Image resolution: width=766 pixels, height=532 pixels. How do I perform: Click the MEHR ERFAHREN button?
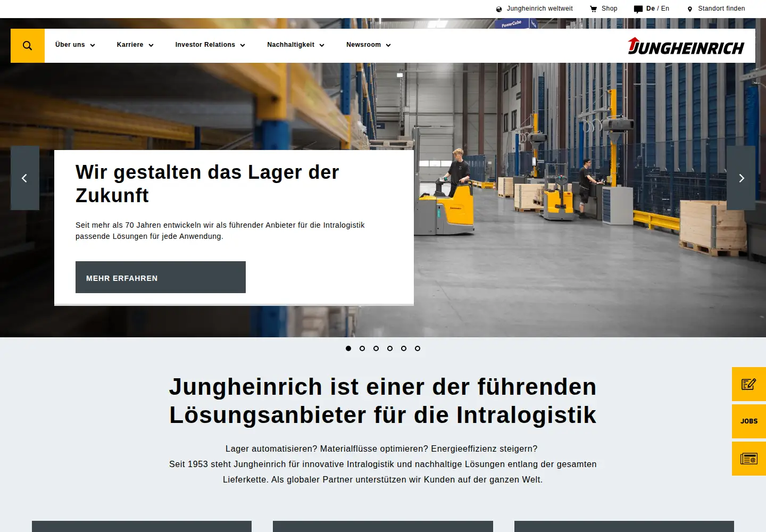(161, 277)
